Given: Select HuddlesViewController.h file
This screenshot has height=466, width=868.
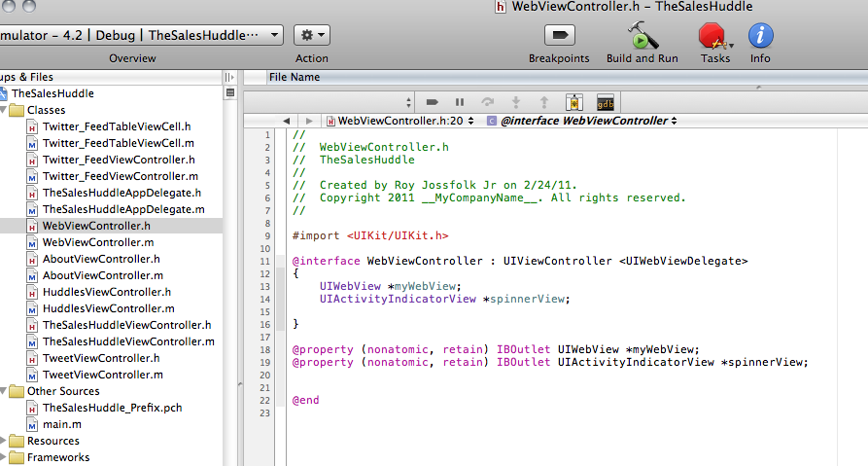Looking at the screenshot, I should (x=107, y=293).
